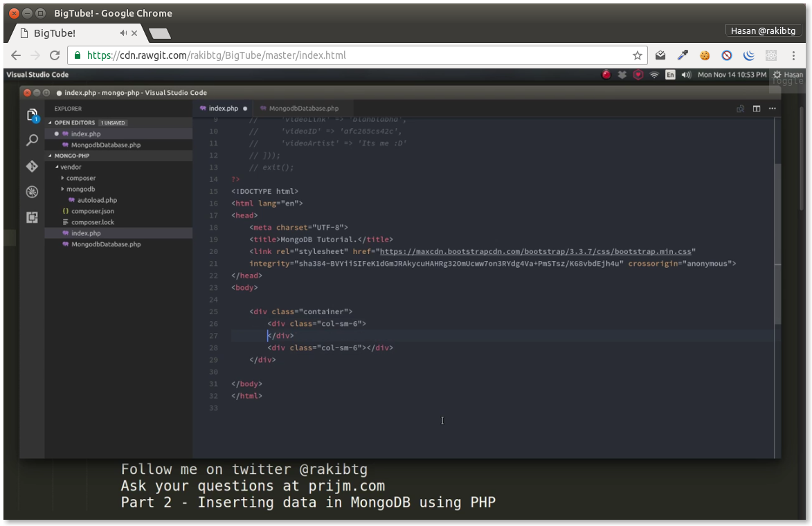Close the BigTube browser tab

[x=134, y=33]
